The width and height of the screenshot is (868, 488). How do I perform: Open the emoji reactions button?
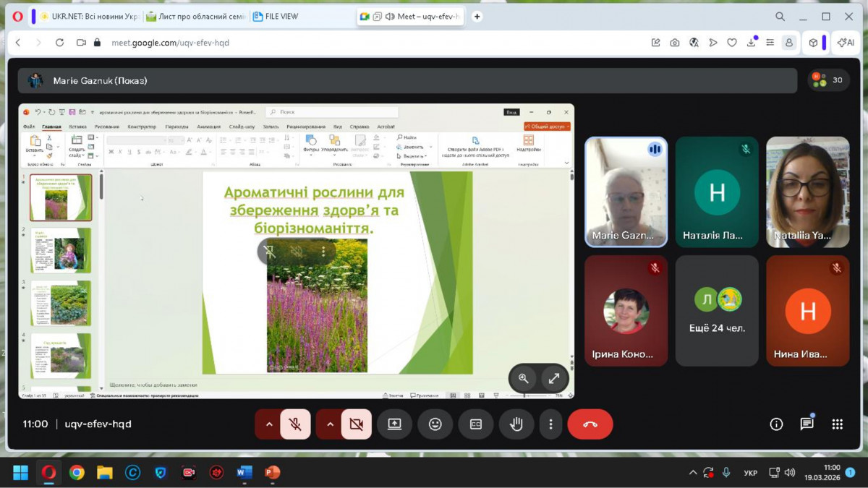click(x=435, y=424)
